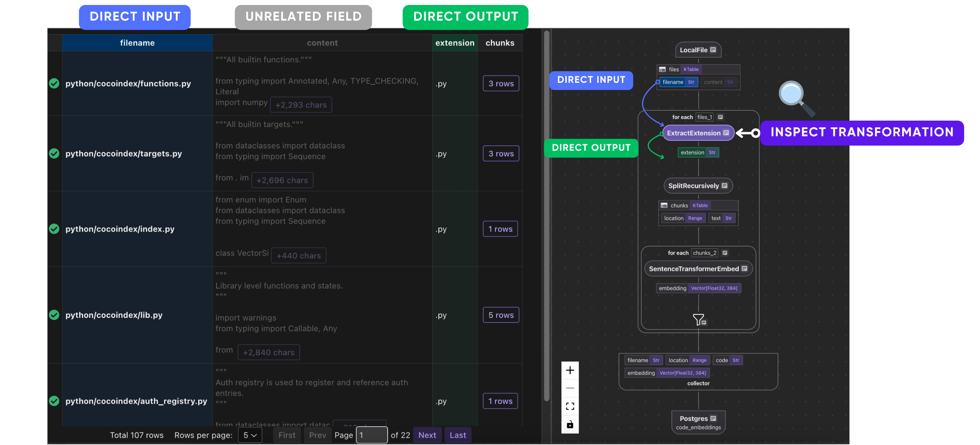This screenshot has height=445, width=980.
Task: Expand +440 chars in index.py content
Action: (x=299, y=256)
